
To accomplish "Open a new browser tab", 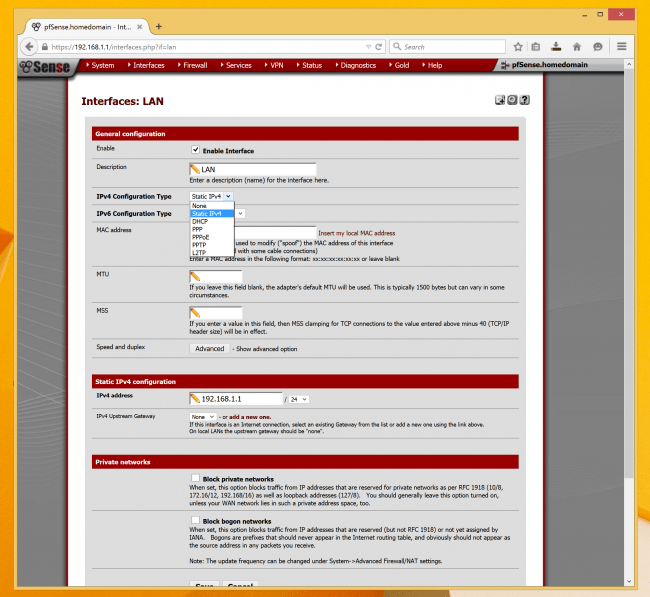I will [x=159, y=26].
